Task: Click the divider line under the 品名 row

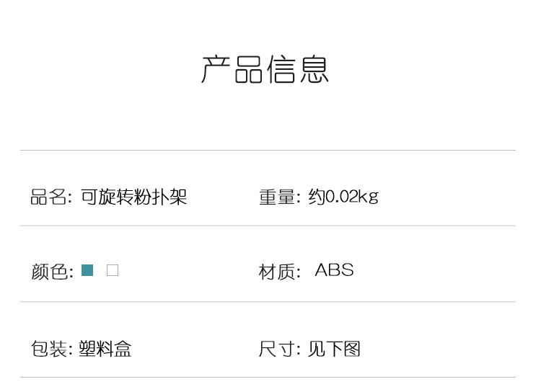Action: [268, 226]
